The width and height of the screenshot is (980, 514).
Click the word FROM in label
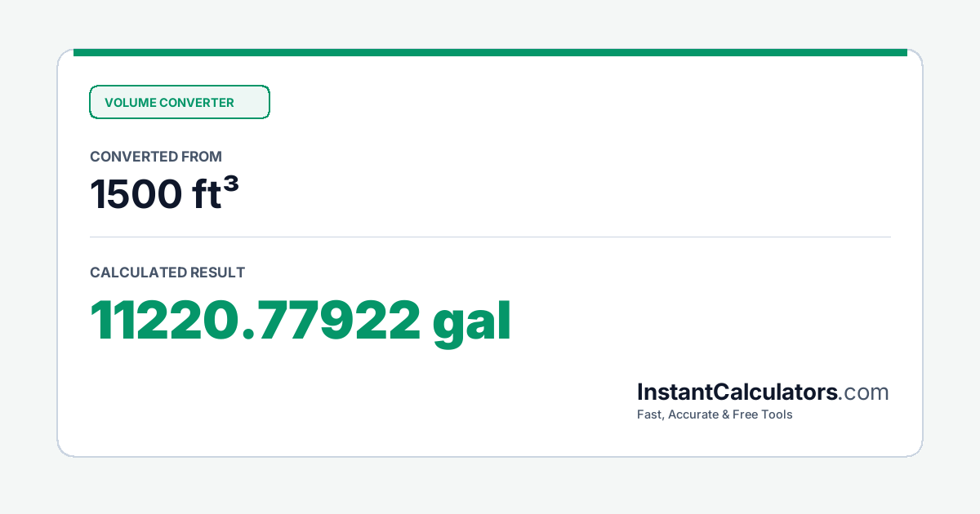pos(203,157)
